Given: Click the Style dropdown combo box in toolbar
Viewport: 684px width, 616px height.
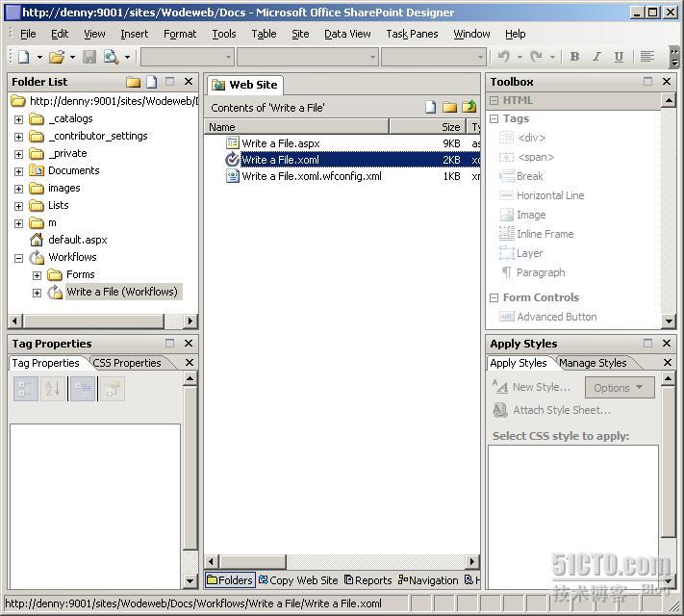Looking at the screenshot, I should 187,57.
